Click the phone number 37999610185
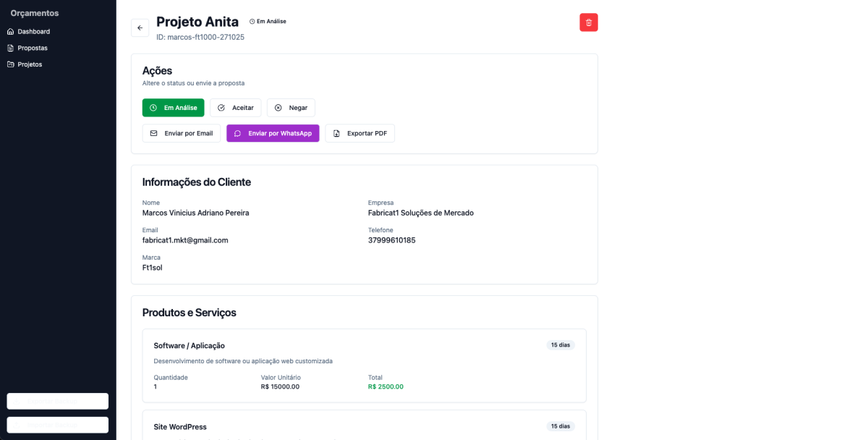Viewport: 868px width, 440px height. point(391,240)
